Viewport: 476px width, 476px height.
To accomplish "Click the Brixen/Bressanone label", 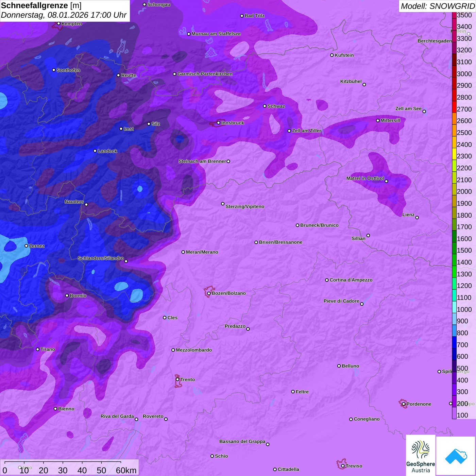I will (x=281, y=242).
